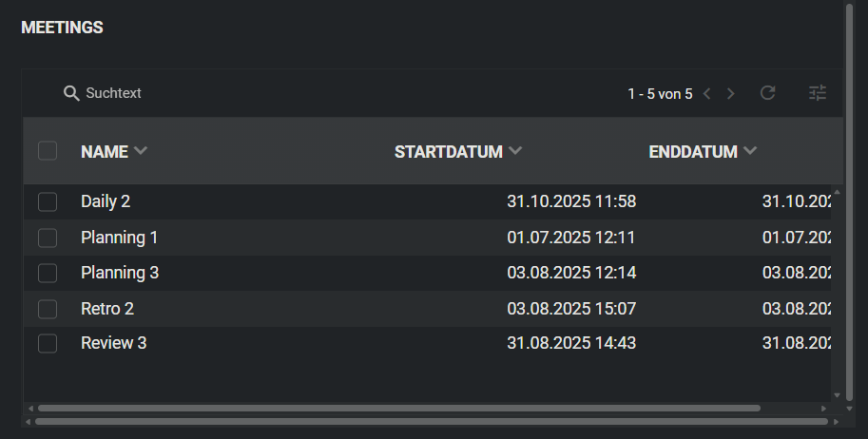Open the Startdatum column dropdown arrow
Screen dimensions: 868x439
coord(515,151)
